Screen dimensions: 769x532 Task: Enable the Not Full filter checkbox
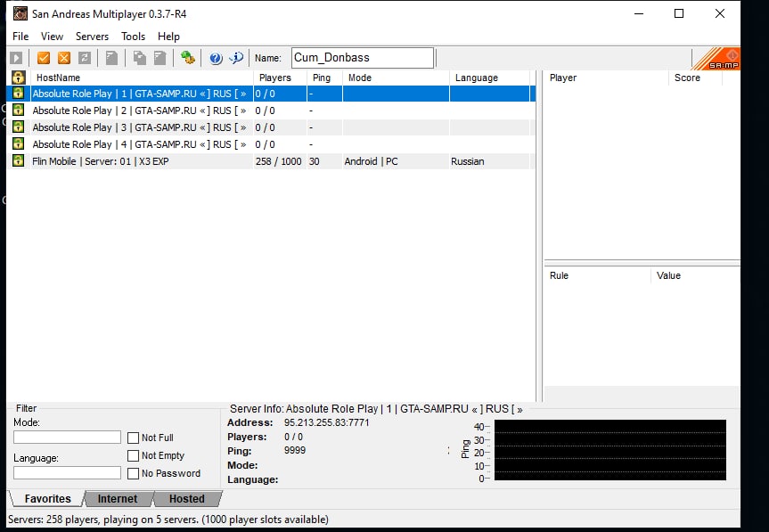[x=133, y=438]
